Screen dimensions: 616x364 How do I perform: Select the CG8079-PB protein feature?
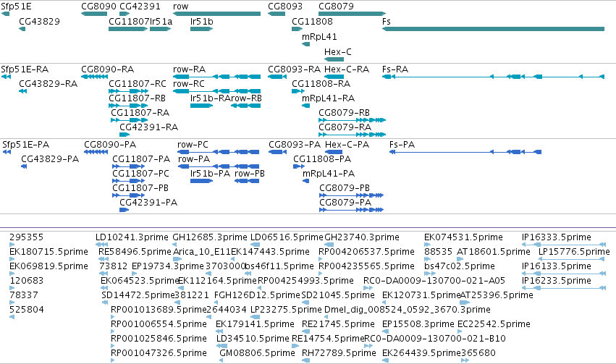tap(351, 195)
